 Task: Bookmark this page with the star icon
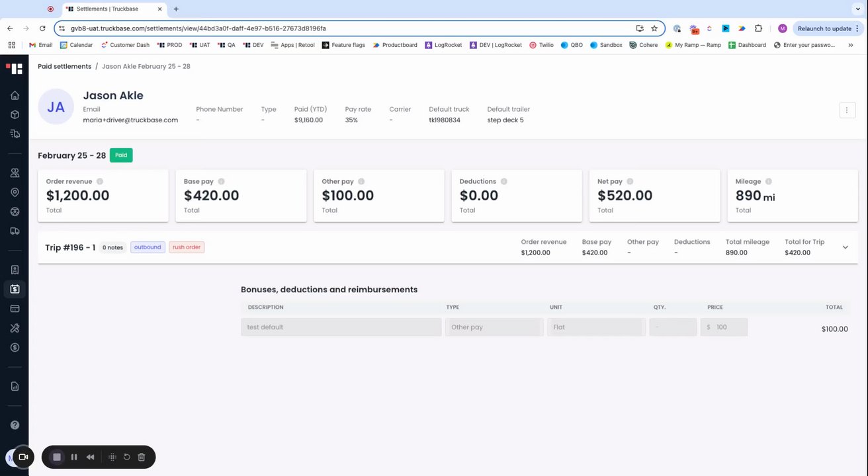click(x=654, y=28)
